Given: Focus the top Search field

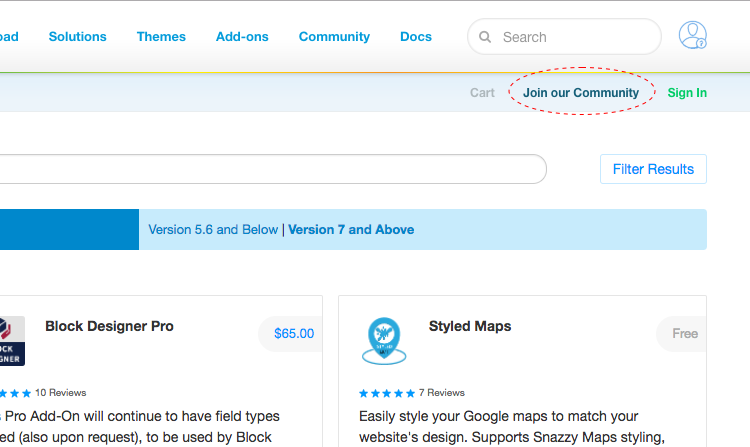Looking at the screenshot, I should 564,37.
